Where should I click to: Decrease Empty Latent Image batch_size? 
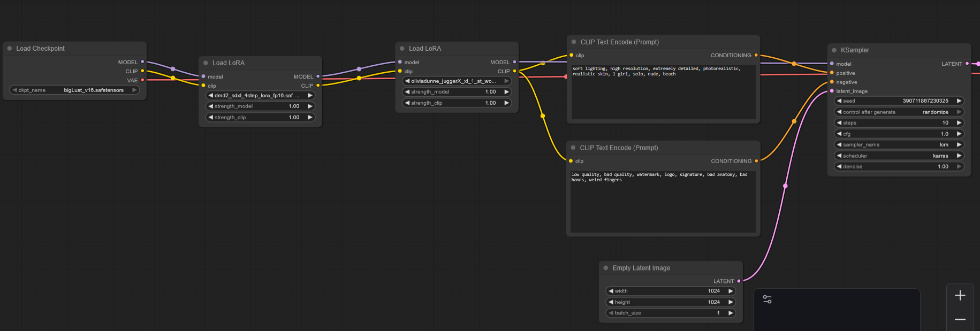611,313
